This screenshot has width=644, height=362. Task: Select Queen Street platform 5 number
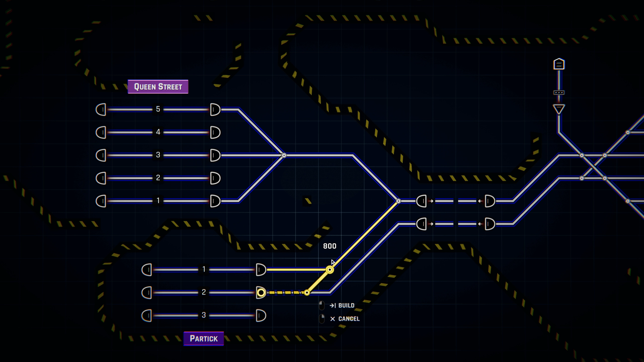(158, 109)
